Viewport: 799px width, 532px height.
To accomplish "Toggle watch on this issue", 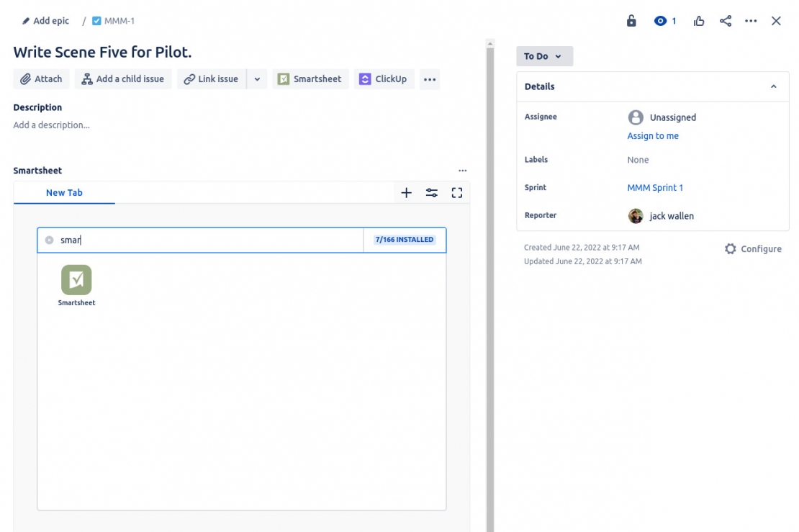I will 662,21.
